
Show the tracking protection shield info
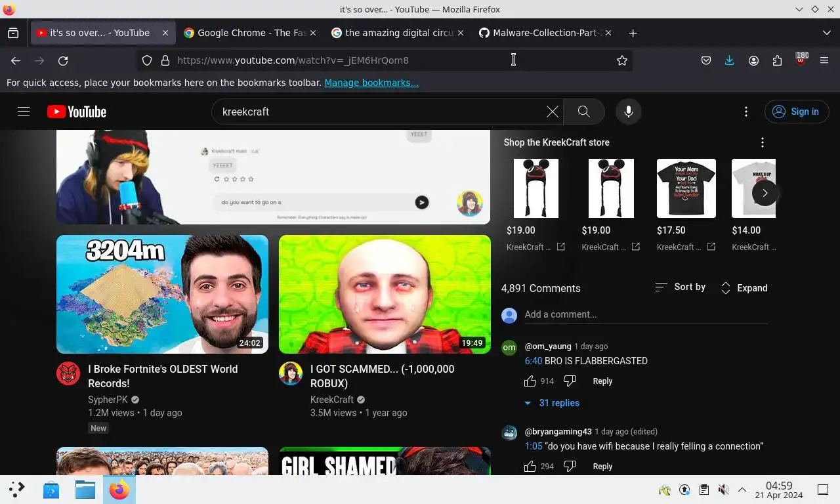[147, 60]
